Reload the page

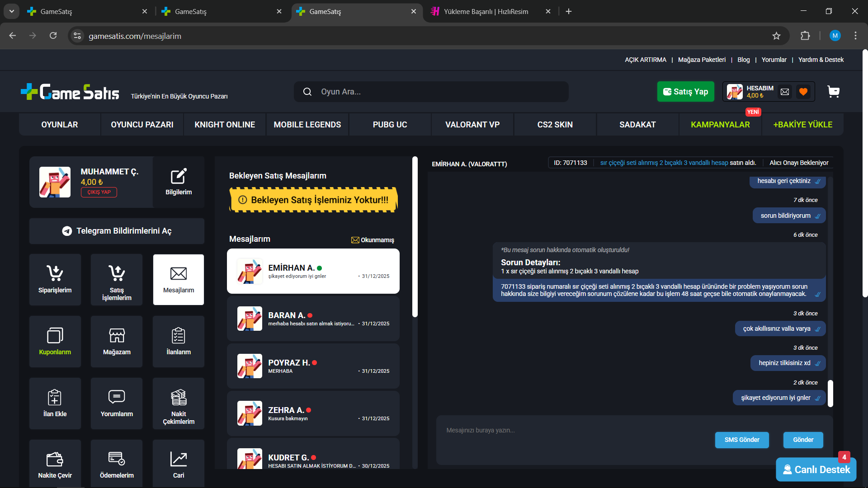pos(53,36)
